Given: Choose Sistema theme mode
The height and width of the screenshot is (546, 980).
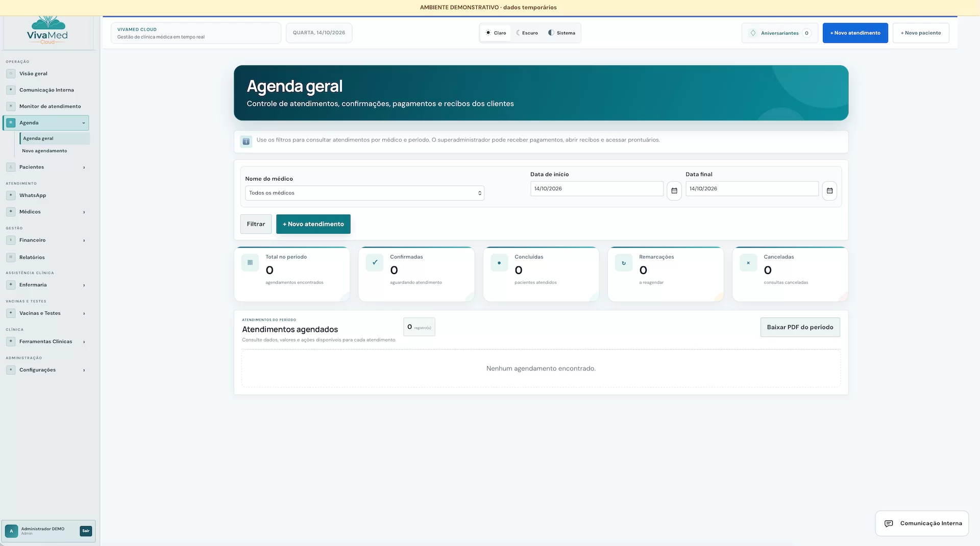Looking at the screenshot, I should pyautogui.click(x=561, y=33).
